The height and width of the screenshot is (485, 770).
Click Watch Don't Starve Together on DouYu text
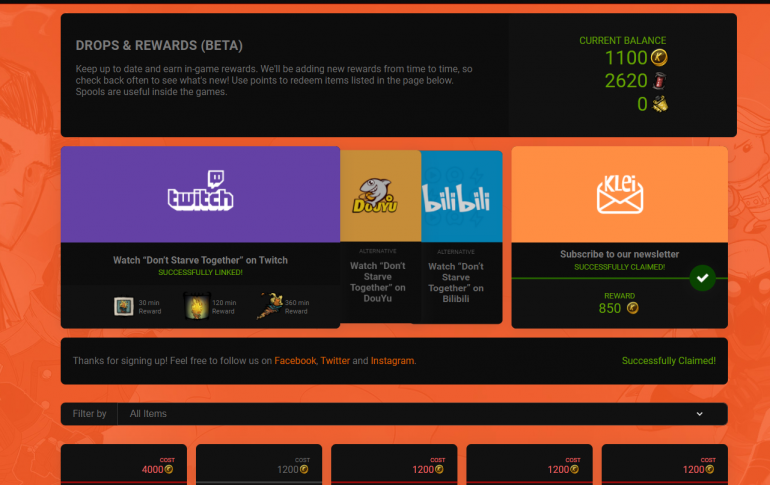378,282
